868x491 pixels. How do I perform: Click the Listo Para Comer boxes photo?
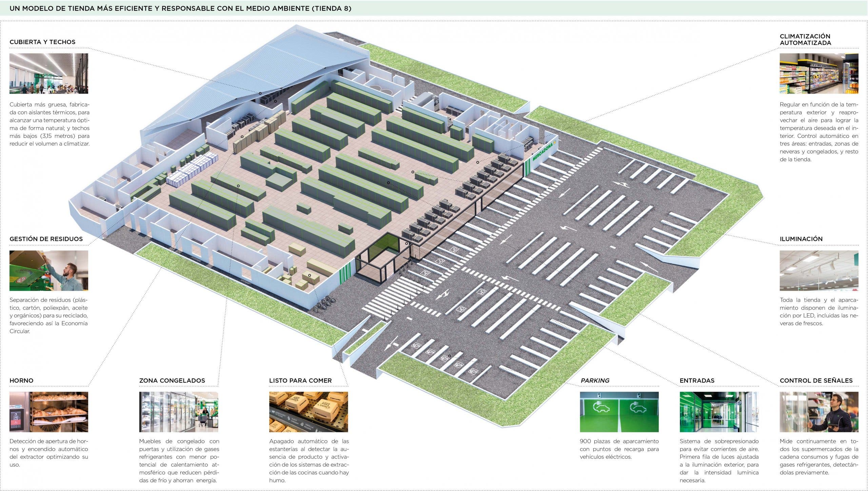308,412
